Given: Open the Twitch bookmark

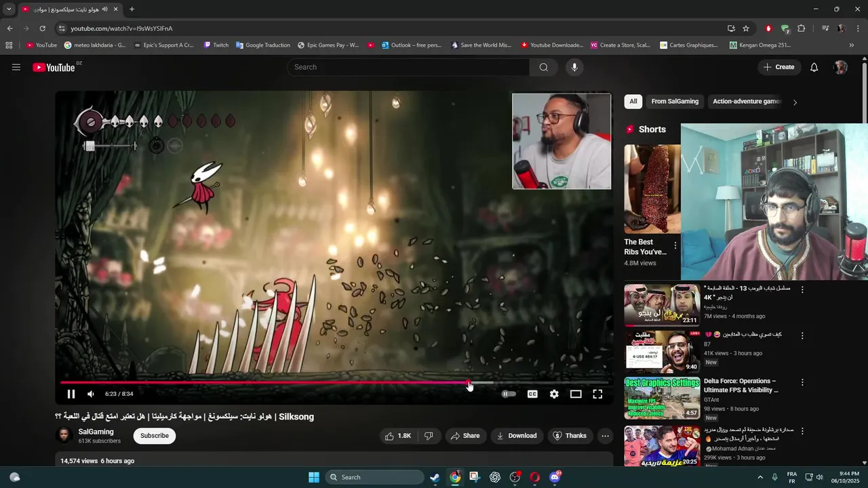Looking at the screenshot, I should (216, 45).
